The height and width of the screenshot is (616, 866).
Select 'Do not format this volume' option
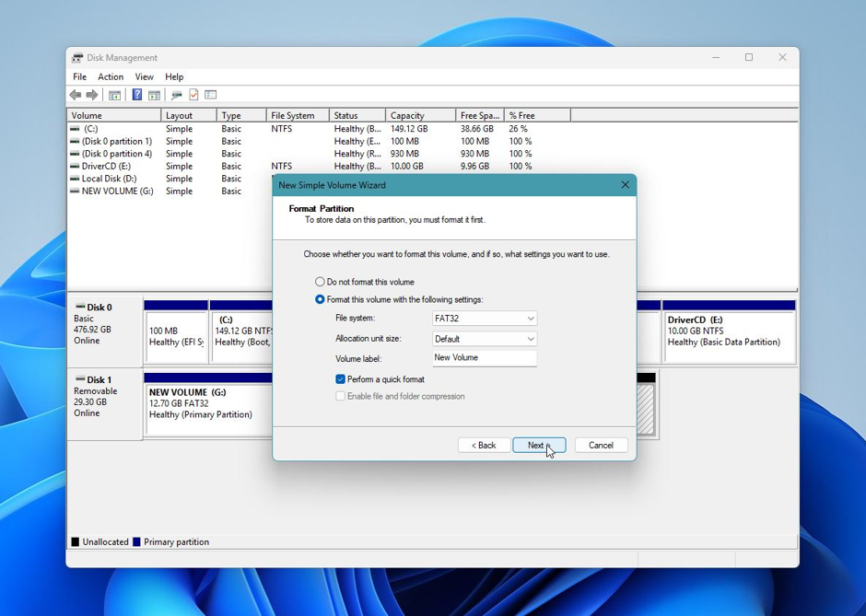[320, 282]
